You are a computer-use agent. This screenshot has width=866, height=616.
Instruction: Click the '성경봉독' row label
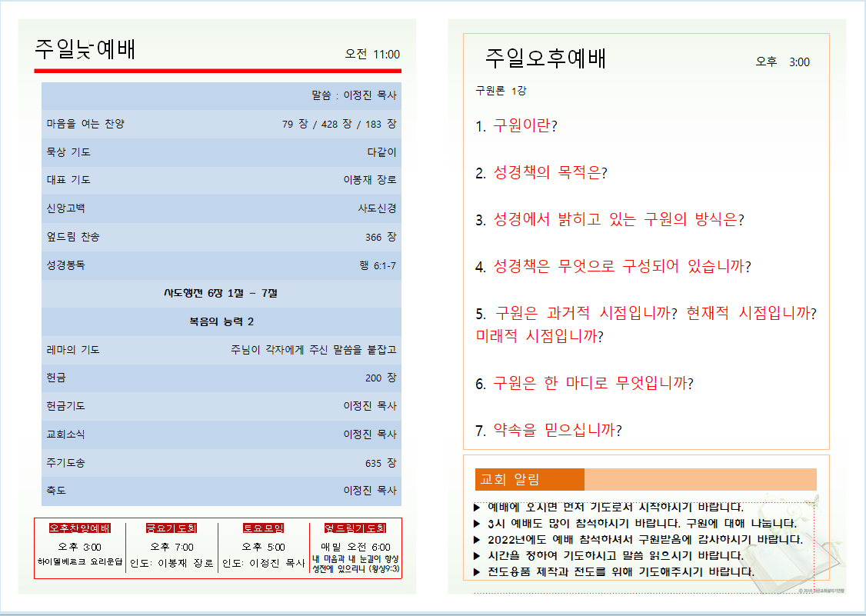(x=65, y=265)
